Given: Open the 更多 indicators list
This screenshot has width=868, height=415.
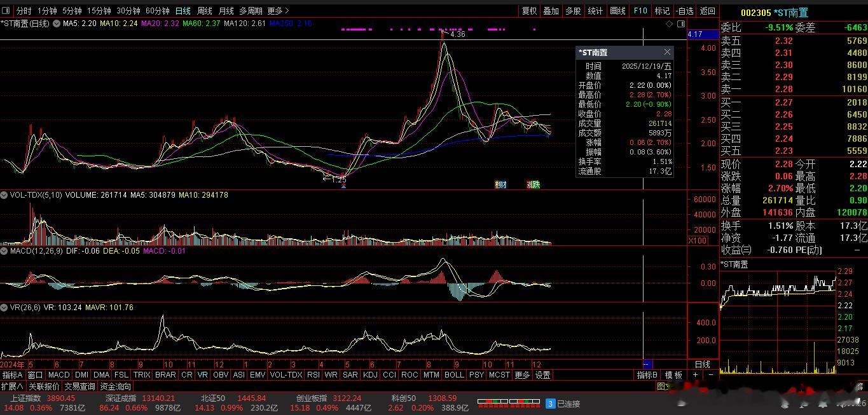Looking at the screenshot, I should pos(522,375).
